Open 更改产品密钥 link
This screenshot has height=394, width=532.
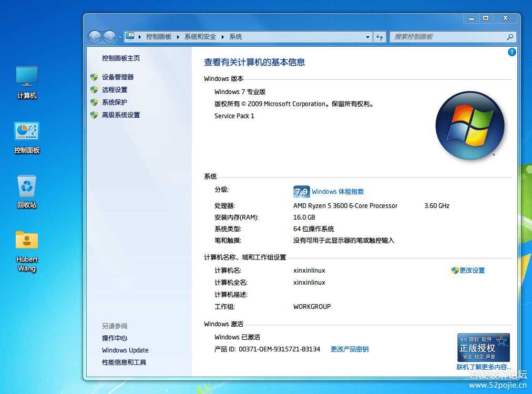pyautogui.click(x=350, y=349)
